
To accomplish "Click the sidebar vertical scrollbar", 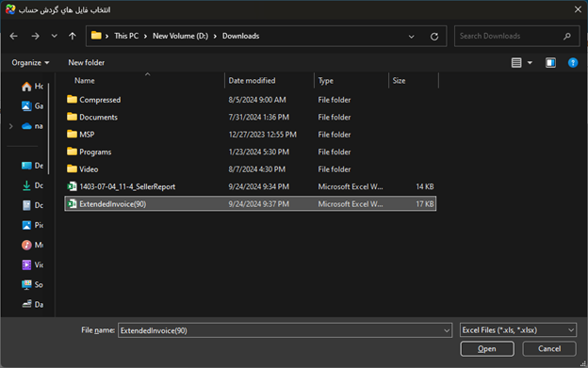I will 48,129.
